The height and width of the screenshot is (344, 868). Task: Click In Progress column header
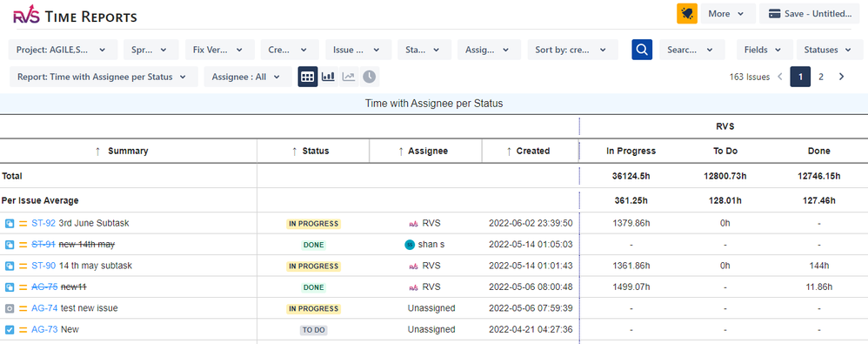[x=631, y=151]
